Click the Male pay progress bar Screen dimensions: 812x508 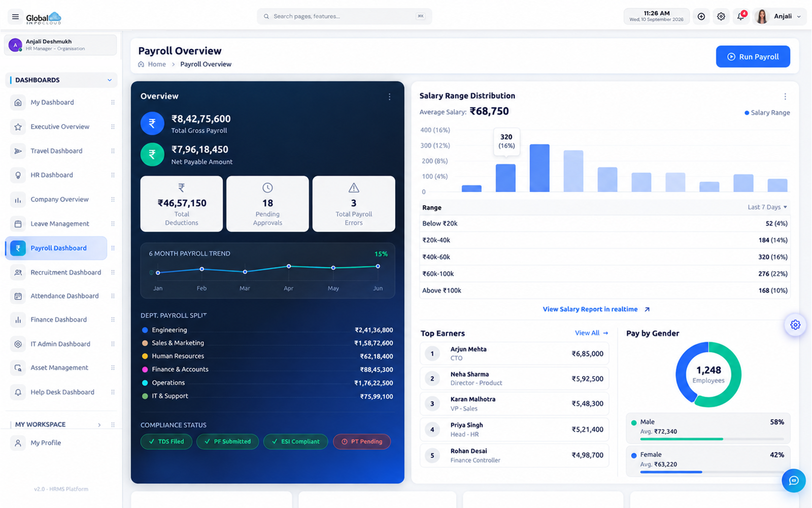pyautogui.click(x=712, y=439)
